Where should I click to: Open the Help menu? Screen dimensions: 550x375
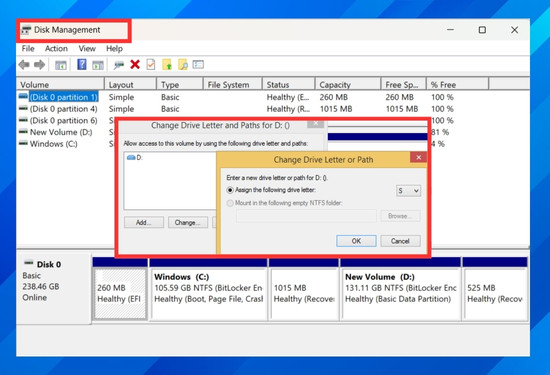pos(114,49)
